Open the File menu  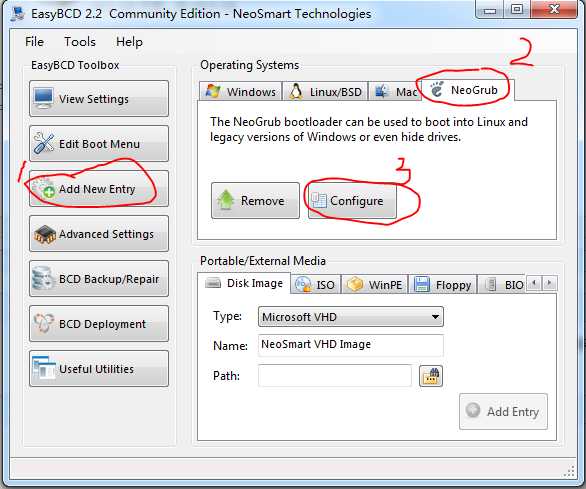click(34, 41)
